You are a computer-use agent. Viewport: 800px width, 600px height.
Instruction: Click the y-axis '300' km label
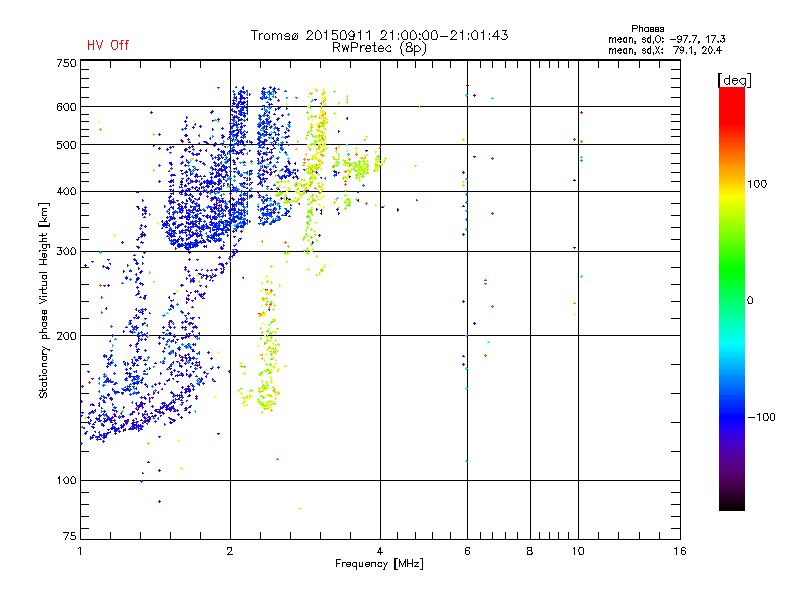pyautogui.click(x=66, y=252)
